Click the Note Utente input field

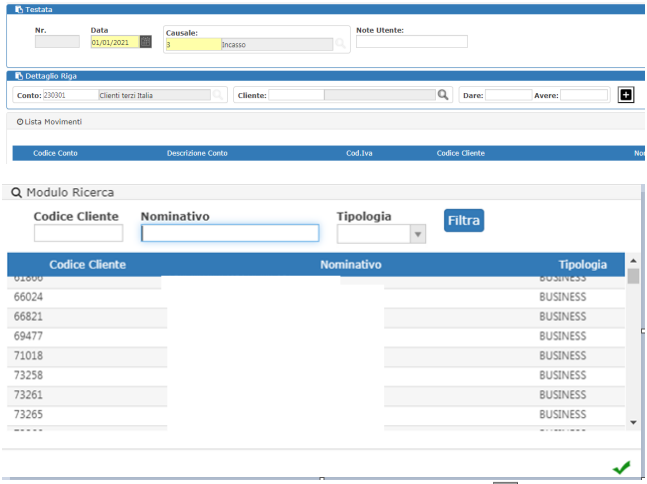pyautogui.click(x=412, y=41)
